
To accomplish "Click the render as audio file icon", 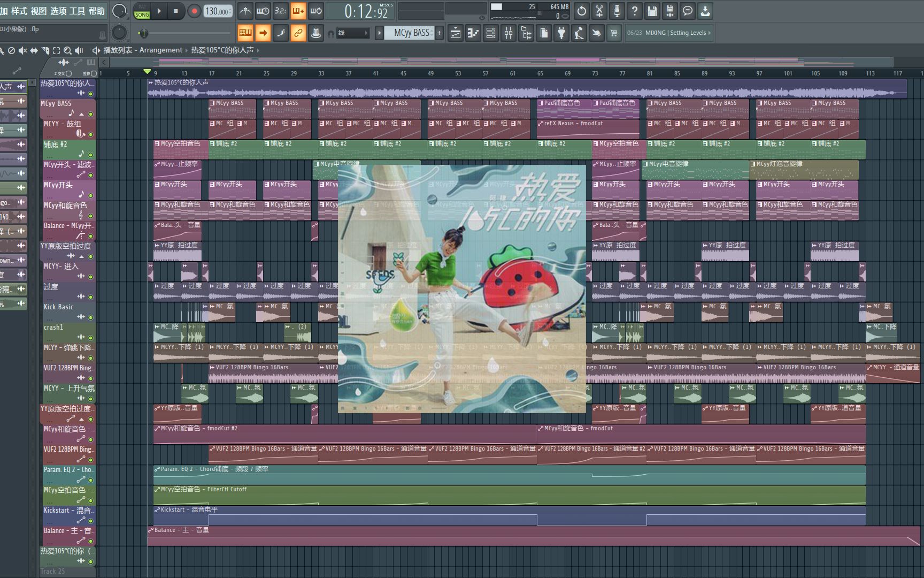I will click(x=670, y=11).
